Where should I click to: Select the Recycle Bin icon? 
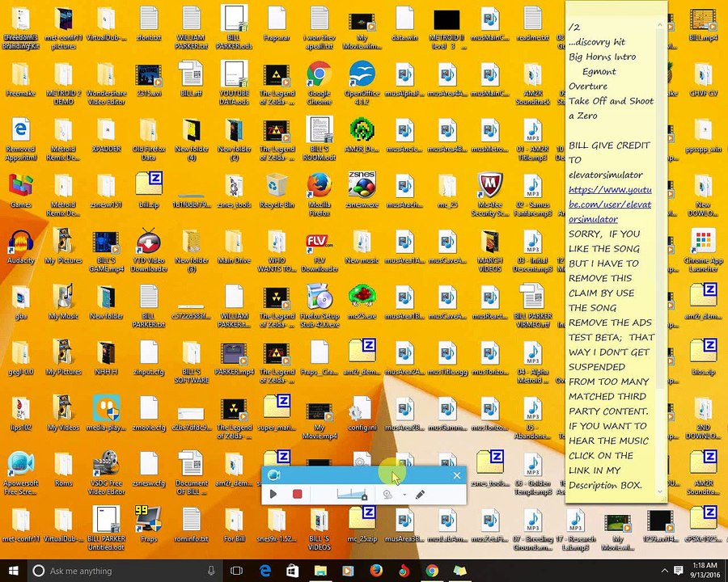pyautogui.click(x=277, y=191)
